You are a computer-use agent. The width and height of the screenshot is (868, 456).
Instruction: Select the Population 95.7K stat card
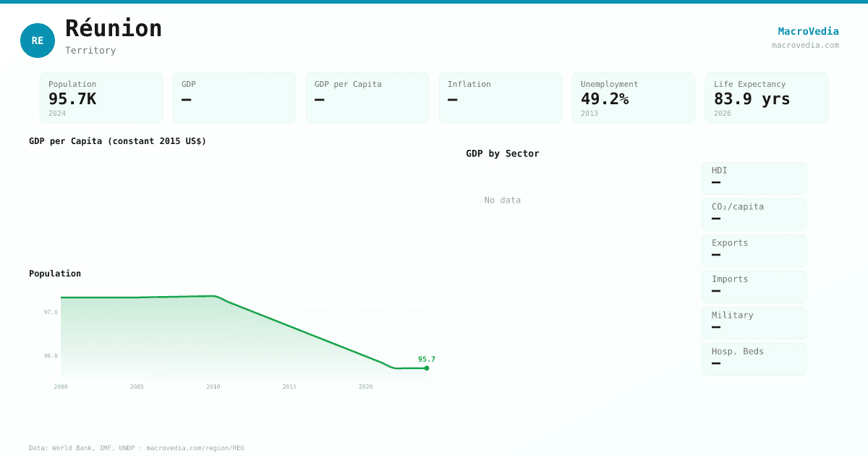101,98
